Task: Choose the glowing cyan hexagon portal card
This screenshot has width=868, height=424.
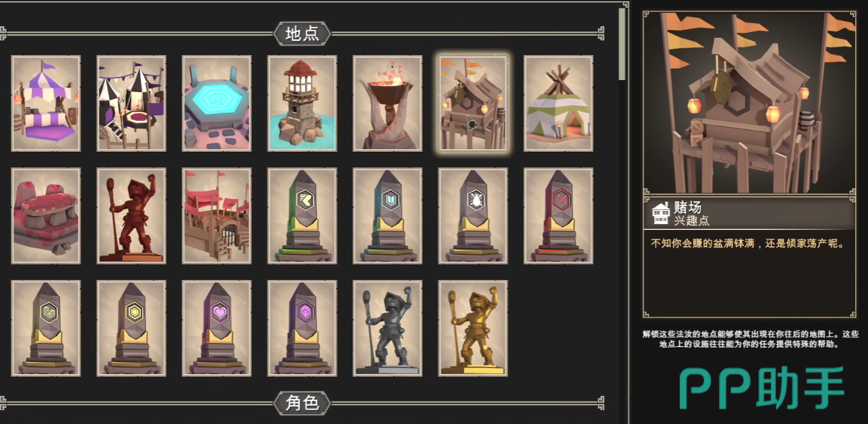Action: [217, 103]
